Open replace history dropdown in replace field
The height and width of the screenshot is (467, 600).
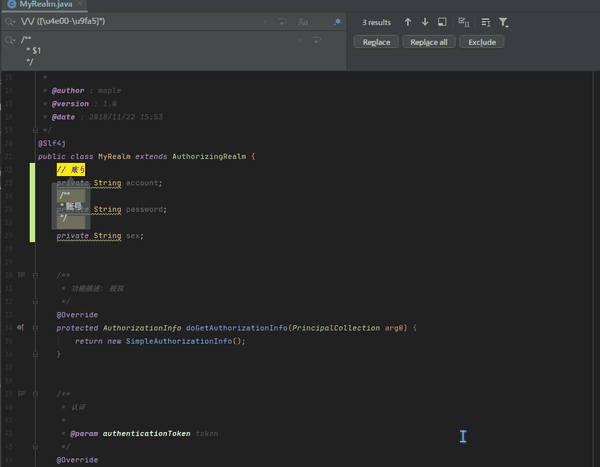(x=10, y=41)
